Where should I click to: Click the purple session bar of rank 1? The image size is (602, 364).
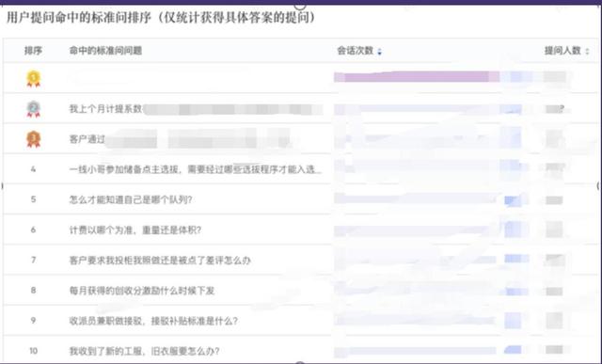(x=417, y=77)
